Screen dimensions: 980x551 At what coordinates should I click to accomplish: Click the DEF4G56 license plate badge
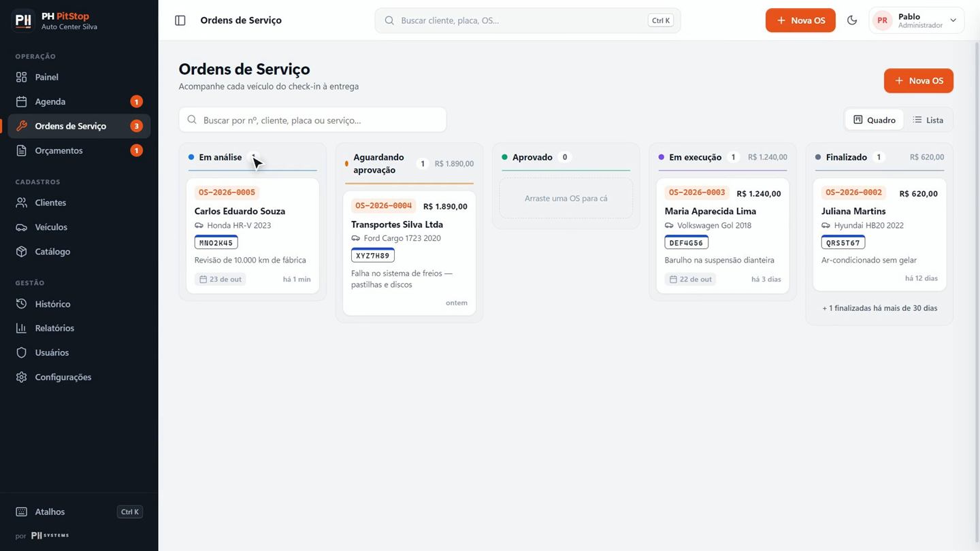coord(686,242)
